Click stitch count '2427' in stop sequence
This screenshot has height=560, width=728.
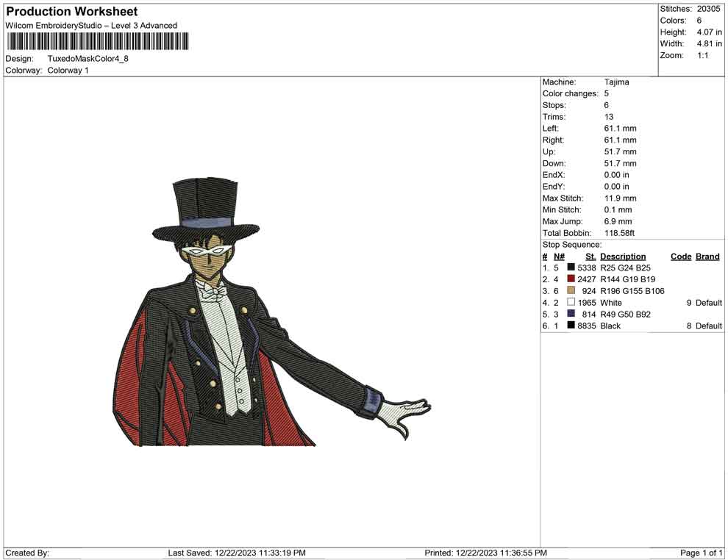[586, 279]
